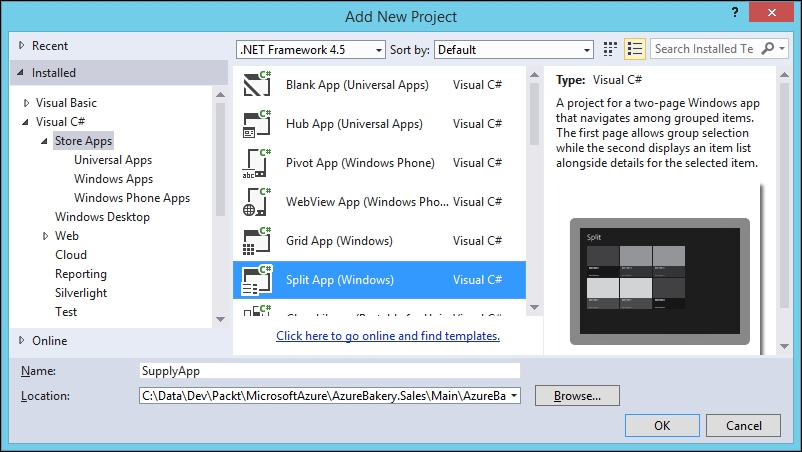The image size is (802, 452).
Task: Expand the Online section
Action: (x=22, y=340)
